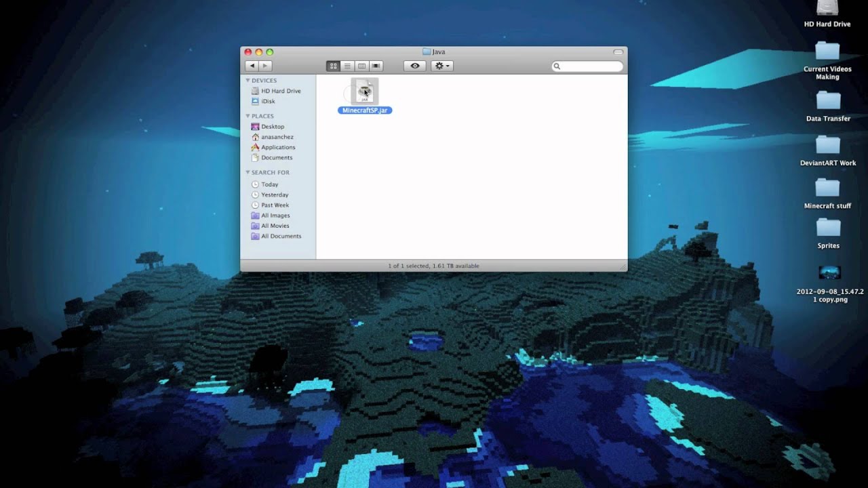Image resolution: width=868 pixels, height=488 pixels.
Task: Open Applications in sidebar
Action: 273,147
